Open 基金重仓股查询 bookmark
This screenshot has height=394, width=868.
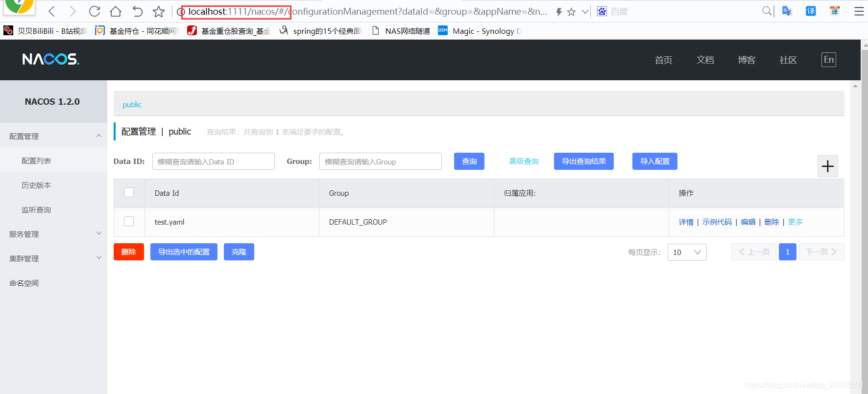[228, 31]
